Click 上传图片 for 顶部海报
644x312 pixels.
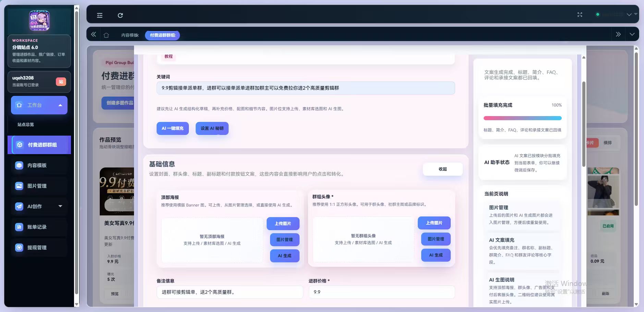[x=283, y=224]
